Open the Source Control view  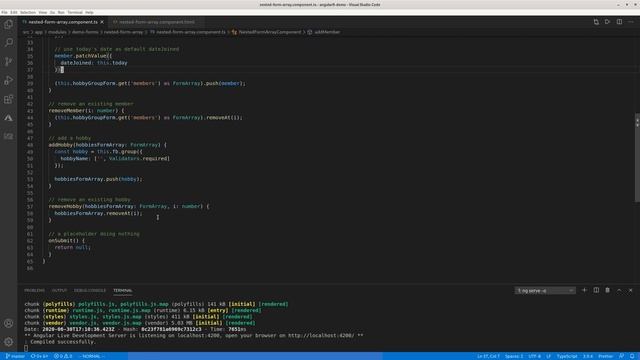[9, 61]
